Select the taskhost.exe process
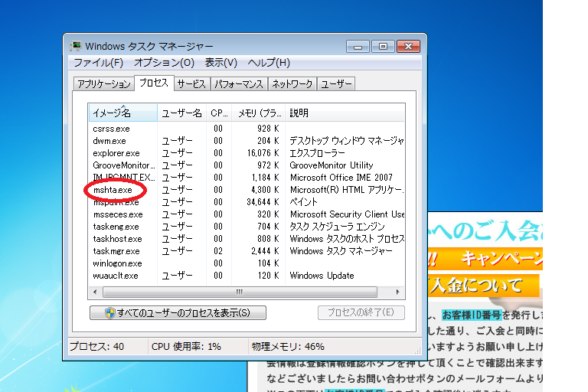 point(247,239)
